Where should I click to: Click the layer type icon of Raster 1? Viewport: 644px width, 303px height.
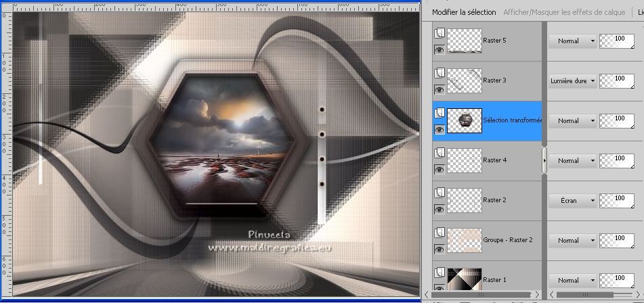coord(439,273)
